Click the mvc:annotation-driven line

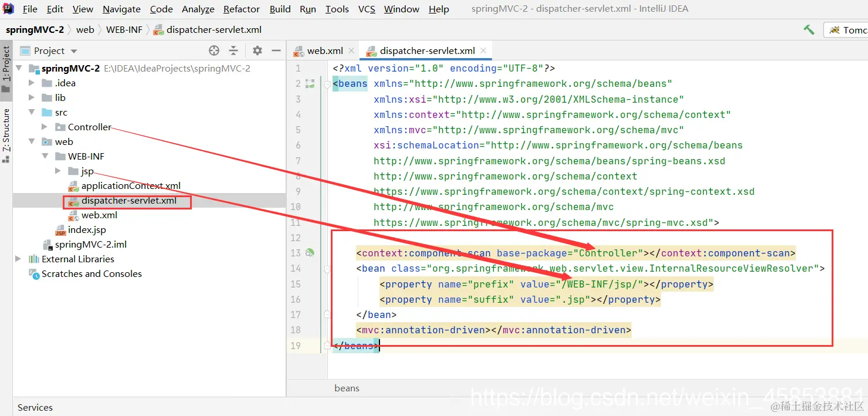click(493, 330)
